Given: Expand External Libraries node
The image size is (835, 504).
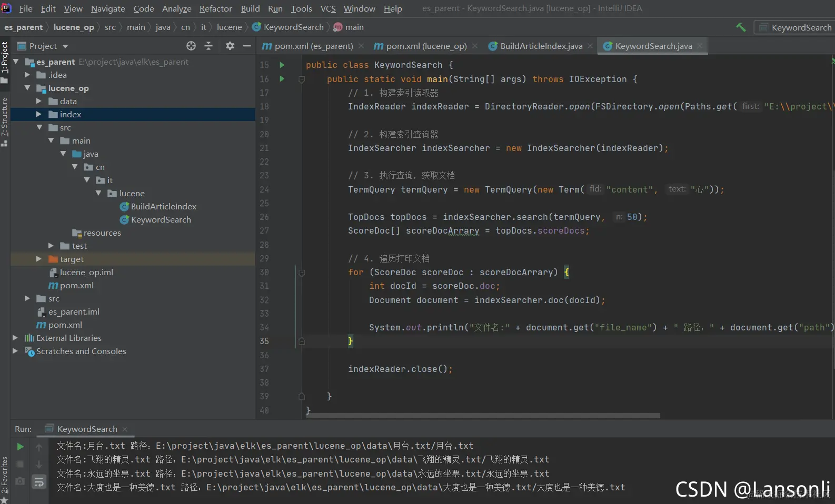Looking at the screenshot, I should [x=16, y=338].
